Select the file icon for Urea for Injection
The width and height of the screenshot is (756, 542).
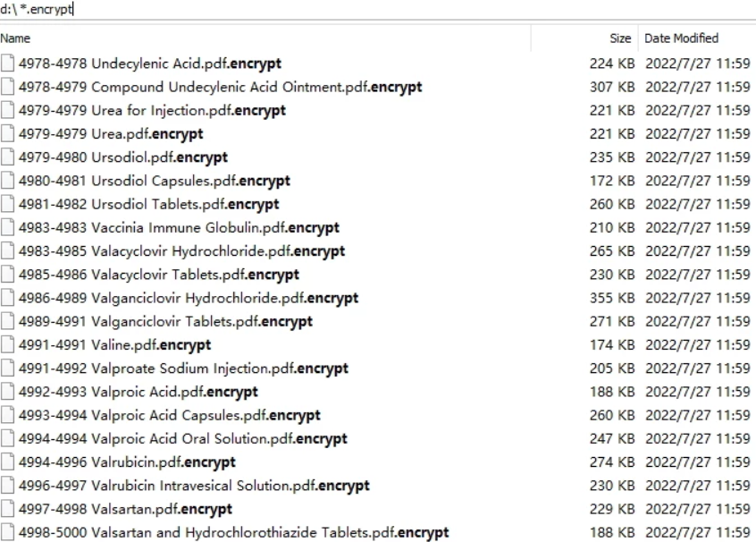[9, 110]
